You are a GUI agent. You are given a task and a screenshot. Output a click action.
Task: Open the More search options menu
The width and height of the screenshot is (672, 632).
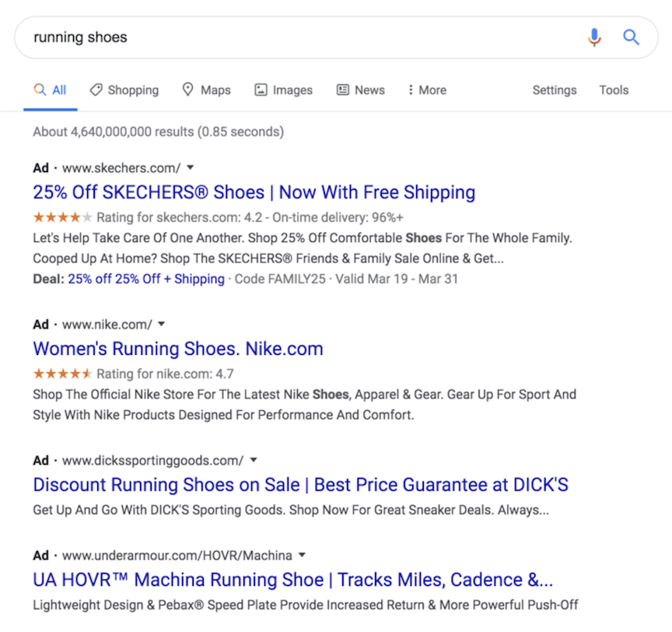pyautogui.click(x=427, y=90)
